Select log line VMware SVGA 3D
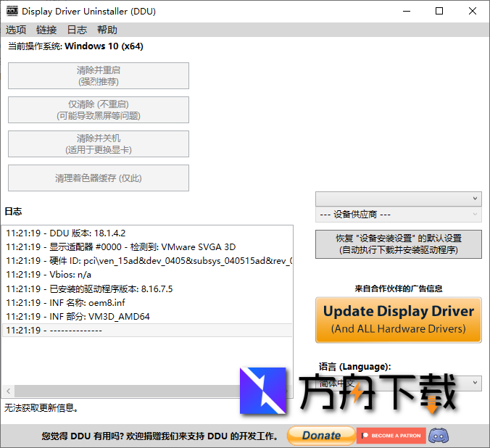The image size is (490, 448). pyautogui.click(x=147, y=247)
